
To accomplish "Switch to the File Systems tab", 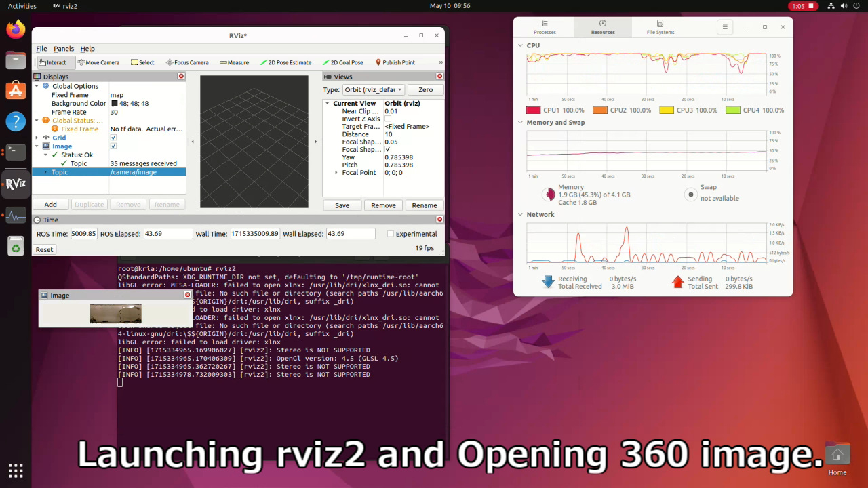I will 660,28.
